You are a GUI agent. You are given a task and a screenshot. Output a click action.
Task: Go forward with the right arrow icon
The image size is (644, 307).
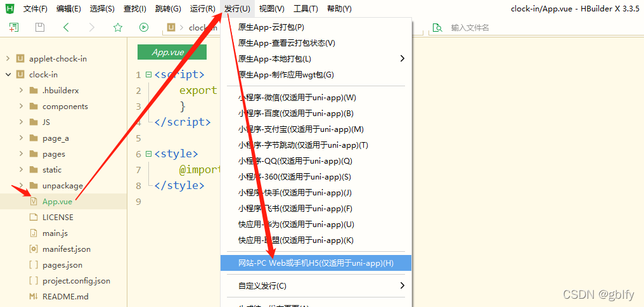coord(91,27)
